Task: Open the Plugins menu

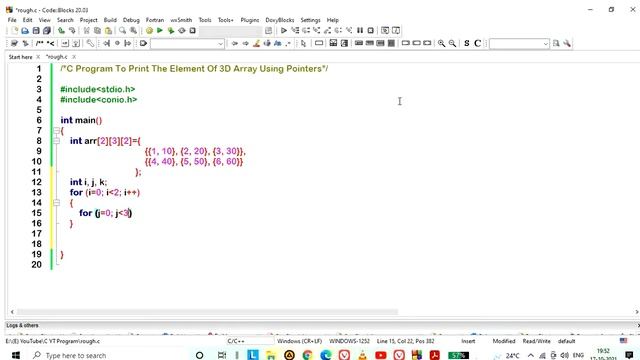Action: tap(250, 20)
